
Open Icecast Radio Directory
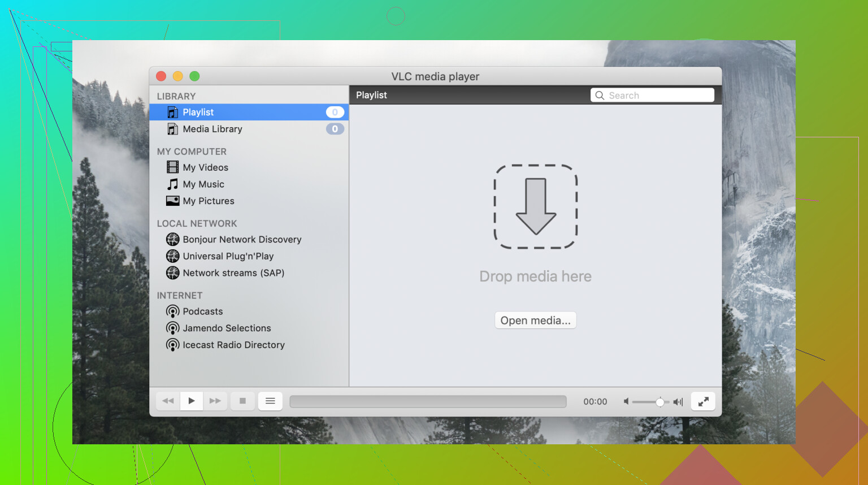pos(249,345)
